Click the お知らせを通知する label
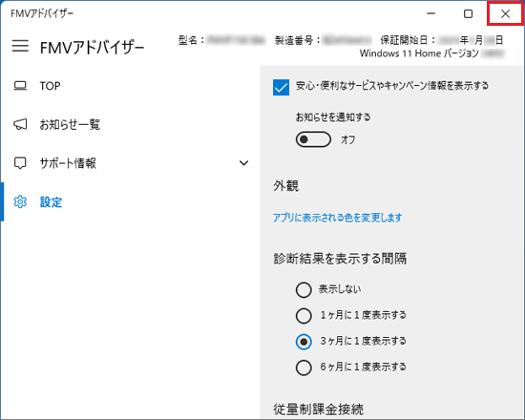The height and width of the screenshot is (420, 525). pyautogui.click(x=333, y=117)
